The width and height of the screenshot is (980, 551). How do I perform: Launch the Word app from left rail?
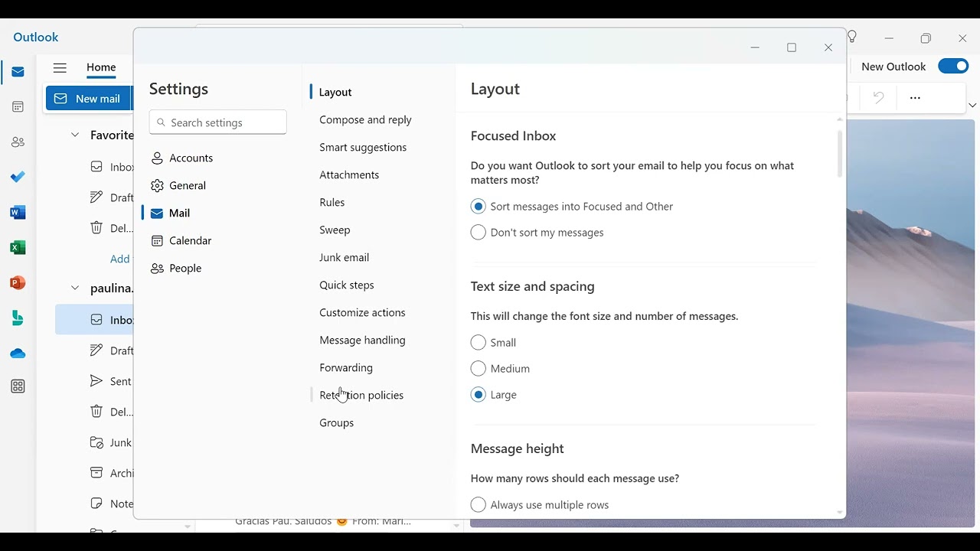click(x=18, y=213)
